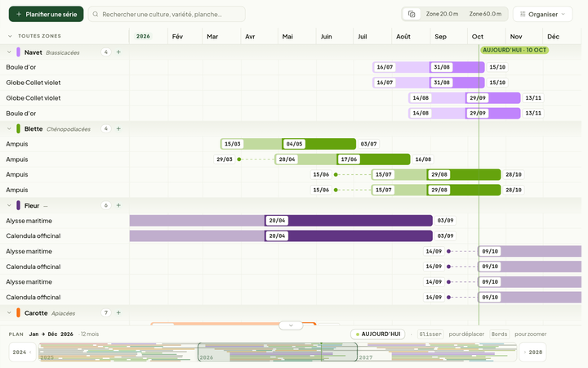Click the Glisser key hint

pos(430,334)
